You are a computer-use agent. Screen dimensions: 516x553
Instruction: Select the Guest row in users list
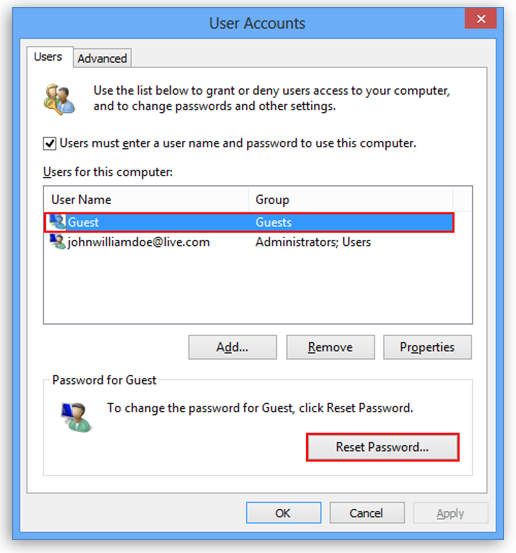click(x=249, y=222)
